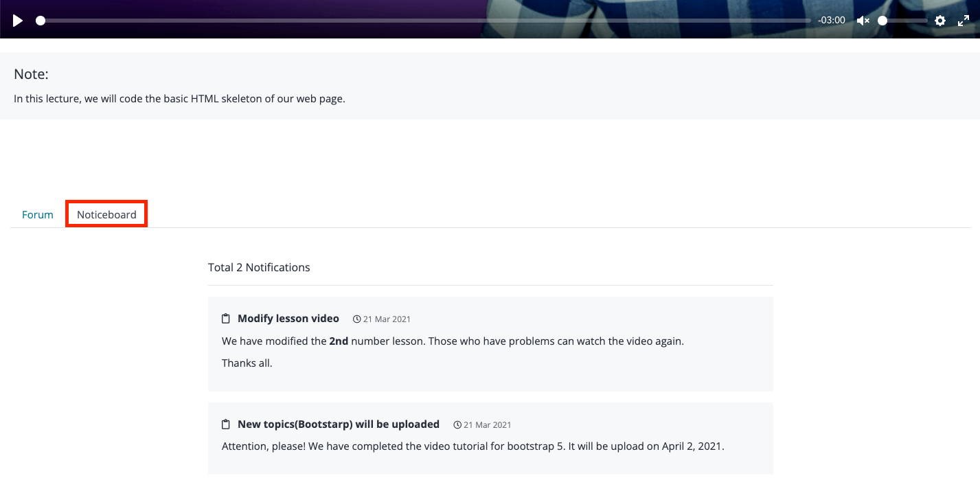Click clipboard icon beside Modify lesson video
Image resolution: width=980 pixels, height=500 pixels.
[x=226, y=319]
